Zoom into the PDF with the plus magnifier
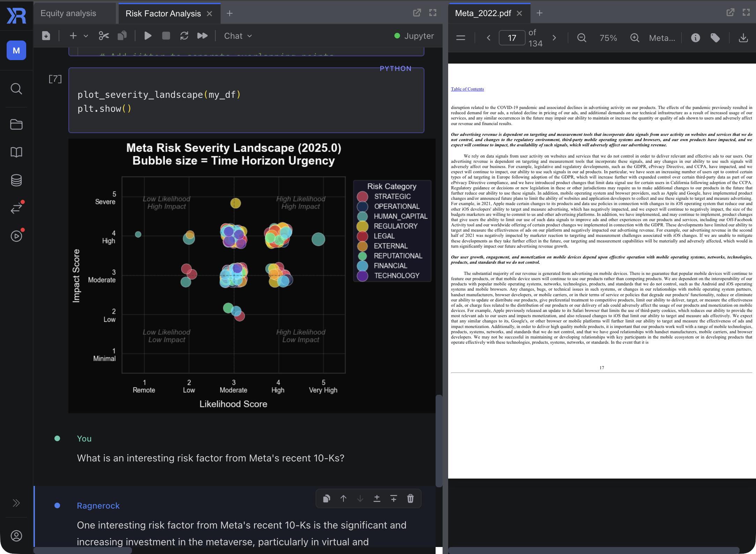Viewport: 756px width, 554px height. pos(635,38)
